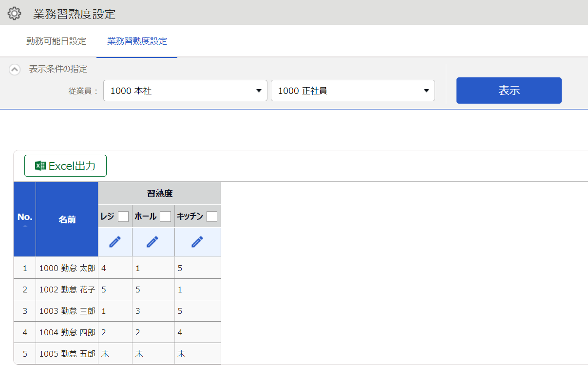Open the 1000 本社 dropdown
This screenshot has width=588, height=381.
(185, 91)
